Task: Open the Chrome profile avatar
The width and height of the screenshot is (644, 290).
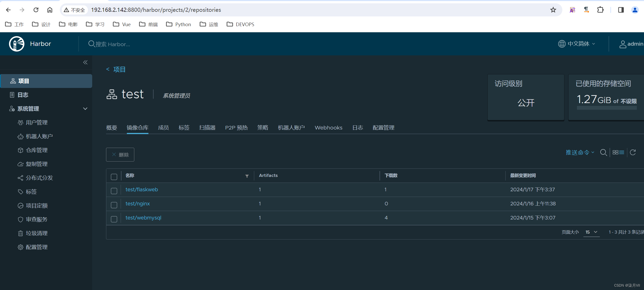Action: 635,10
